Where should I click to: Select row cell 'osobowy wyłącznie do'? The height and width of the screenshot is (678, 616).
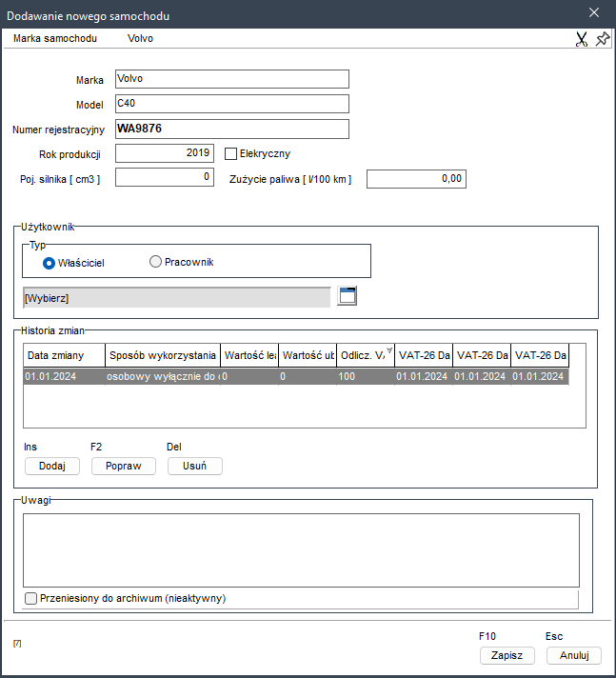coord(163,377)
